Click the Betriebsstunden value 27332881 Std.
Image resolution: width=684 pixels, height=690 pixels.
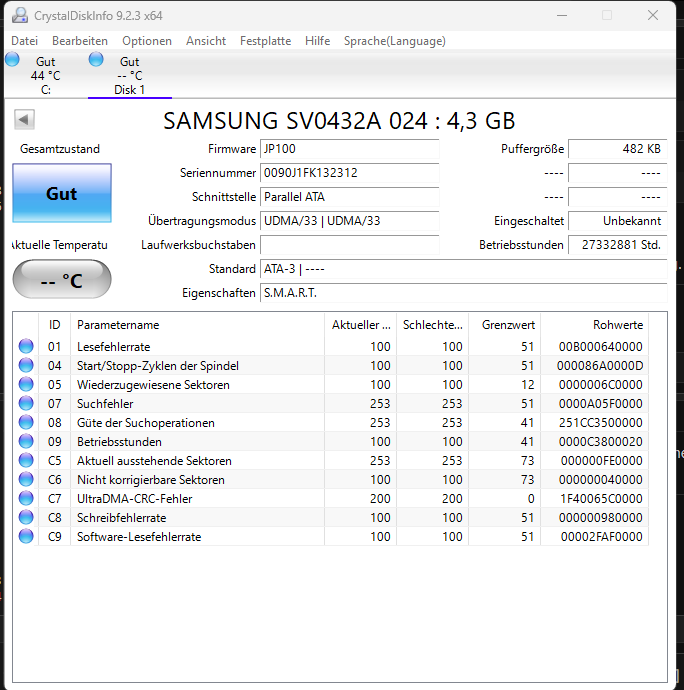coord(618,245)
